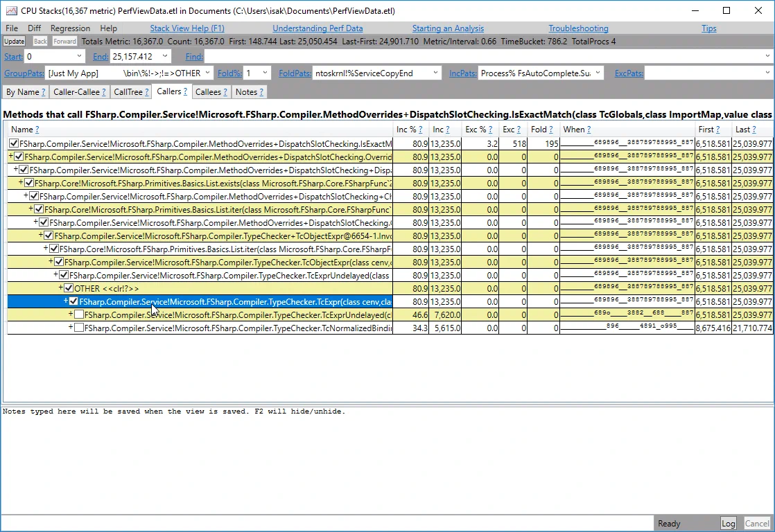Open the help '?' next to Notes tab
This screenshot has width=775, height=532.
pos(261,92)
